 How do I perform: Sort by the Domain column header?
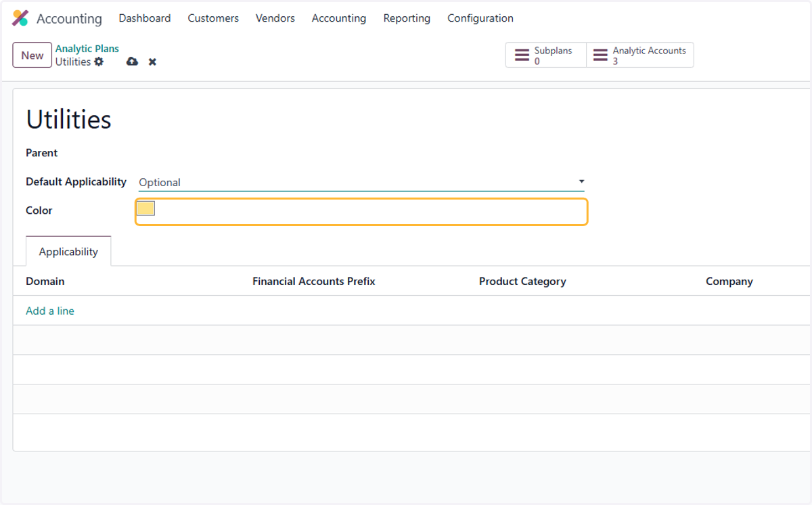coord(45,281)
